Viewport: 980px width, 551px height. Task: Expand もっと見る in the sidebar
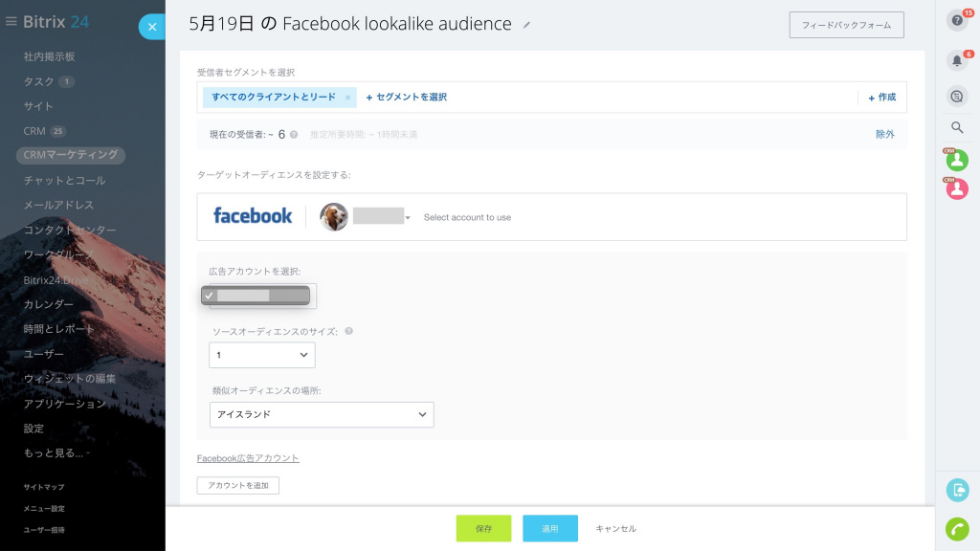click(x=56, y=453)
